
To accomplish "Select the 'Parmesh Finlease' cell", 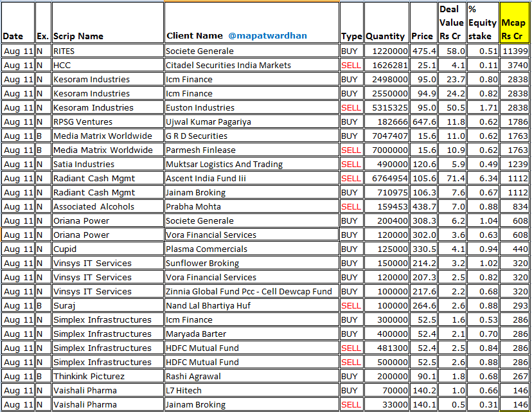I will pyautogui.click(x=252, y=150).
